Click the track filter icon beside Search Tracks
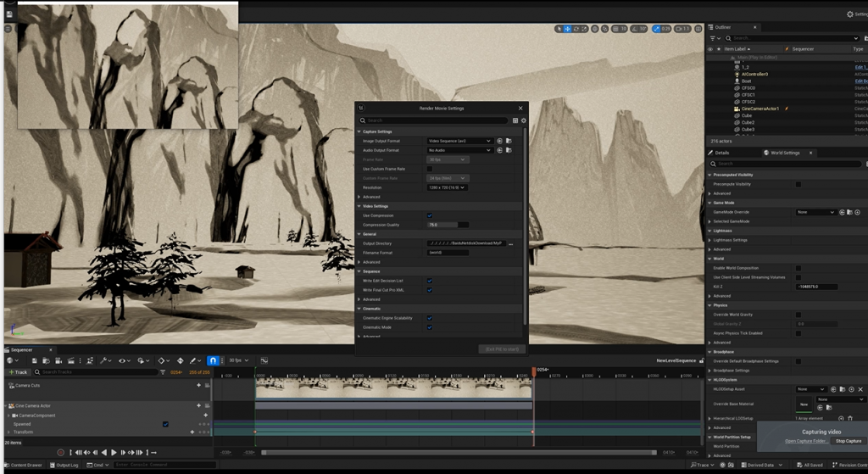Screen dimensions: 868x474 163,372
